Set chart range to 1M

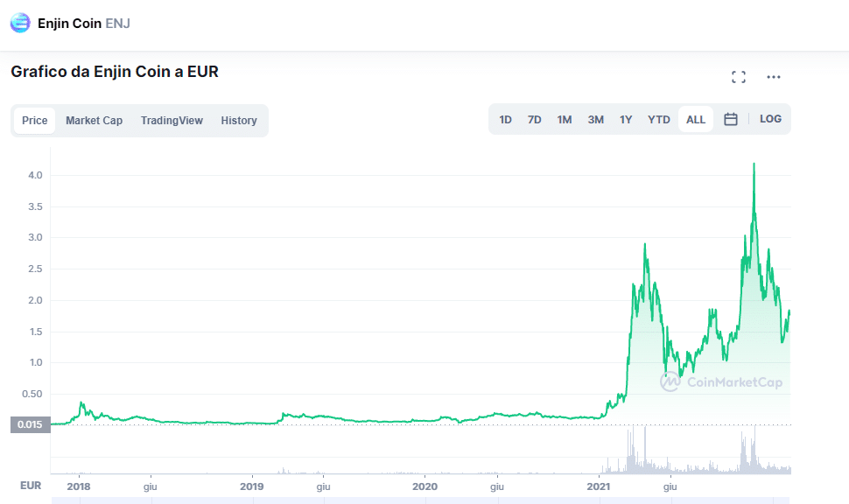click(x=565, y=120)
